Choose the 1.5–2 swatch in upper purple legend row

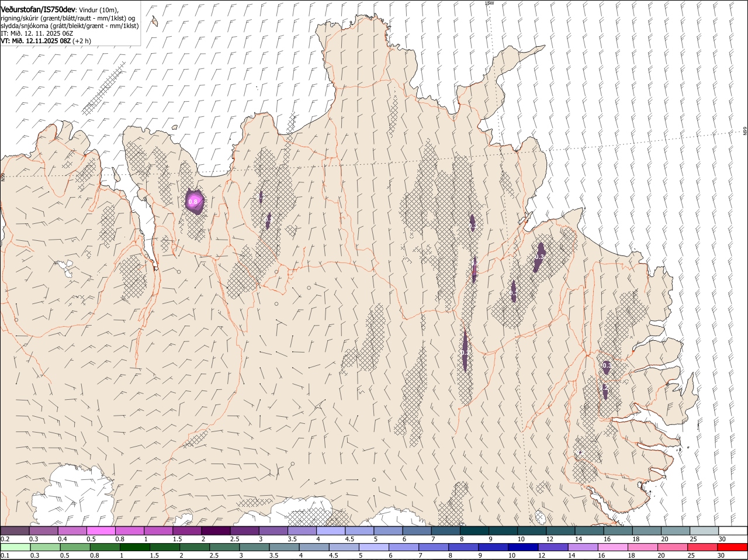pyautogui.click(x=187, y=530)
